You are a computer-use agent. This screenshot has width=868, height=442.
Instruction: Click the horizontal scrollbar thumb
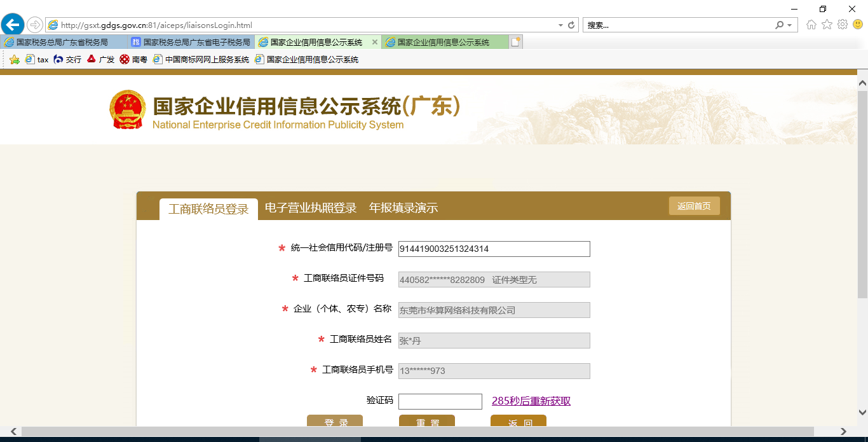[417, 432]
